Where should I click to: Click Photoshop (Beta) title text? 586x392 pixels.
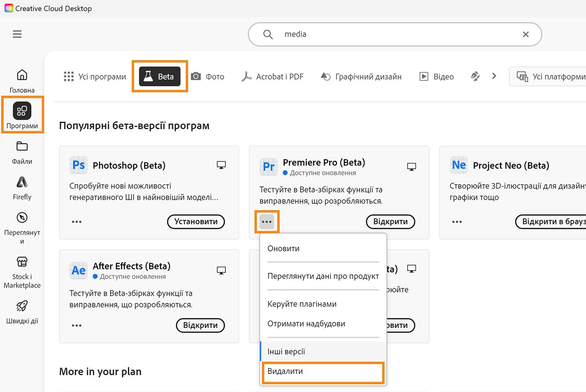pyautogui.click(x=129, y=165)
